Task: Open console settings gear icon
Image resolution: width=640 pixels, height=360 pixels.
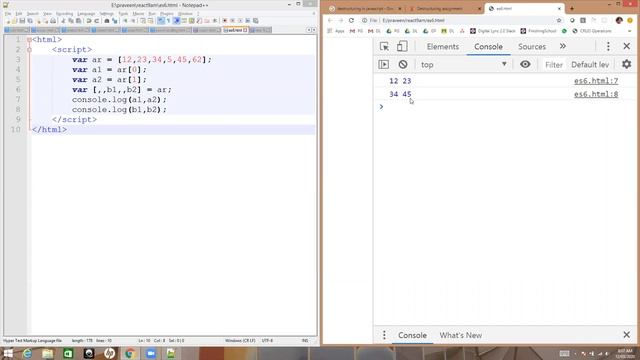Action: click(x=627, y=64)
